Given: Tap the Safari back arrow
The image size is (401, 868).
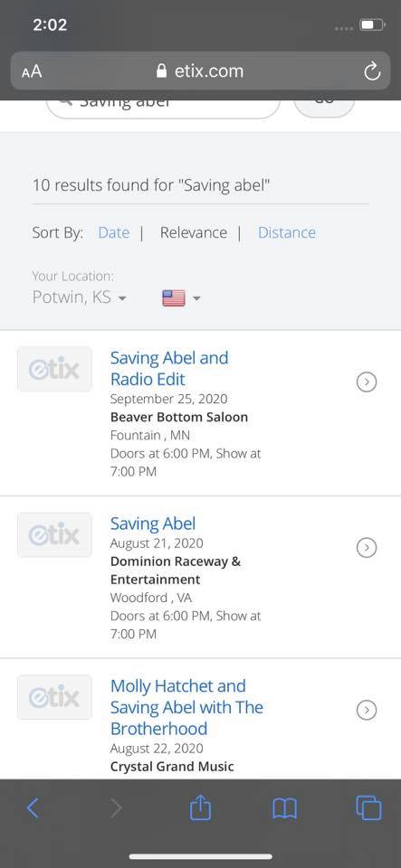Looking at the screenshot, I should click(33, 808).
